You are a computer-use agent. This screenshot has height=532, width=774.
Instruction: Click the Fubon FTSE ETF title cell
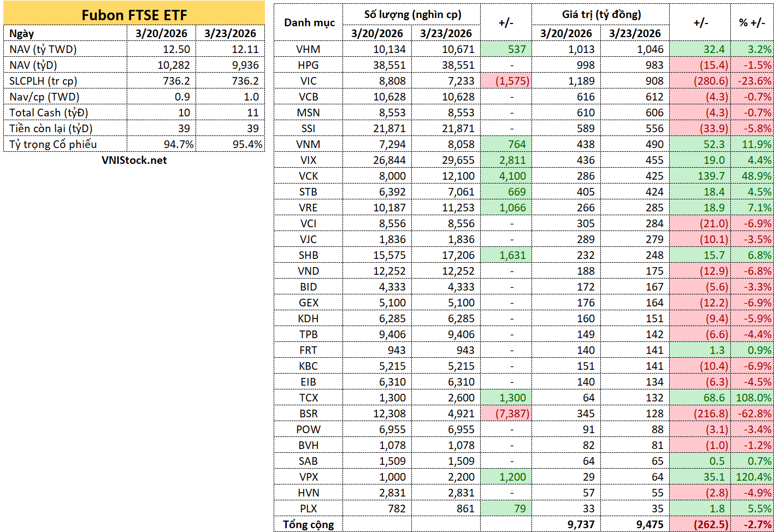point(134,15)
